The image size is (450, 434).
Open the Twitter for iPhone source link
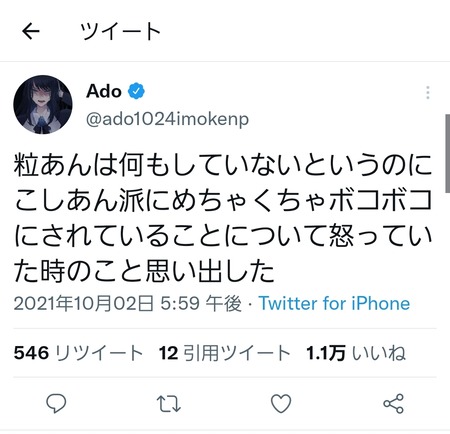334,303
